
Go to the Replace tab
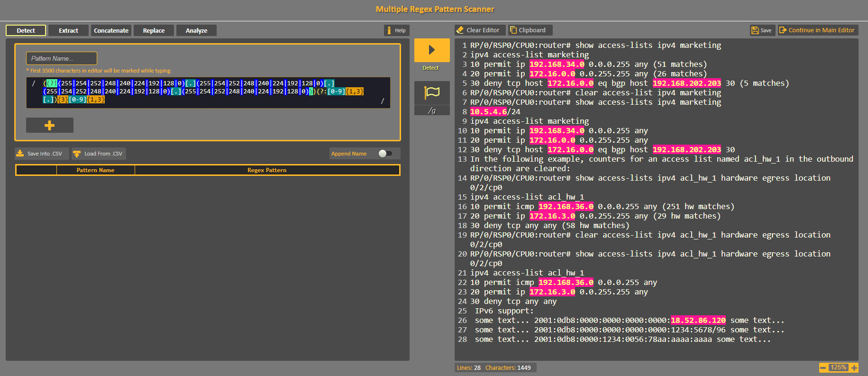click(154, 30)
